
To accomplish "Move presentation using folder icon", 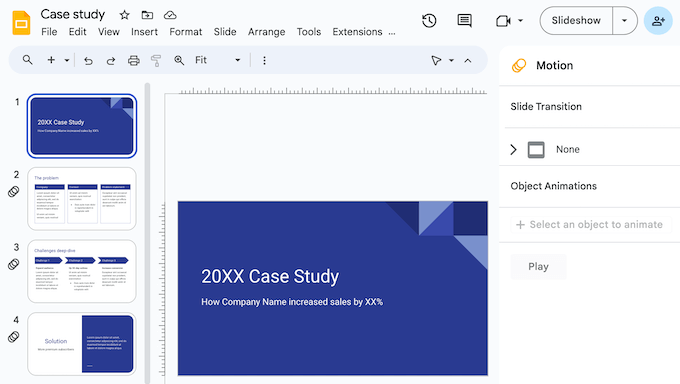I will tap(147, 15).
